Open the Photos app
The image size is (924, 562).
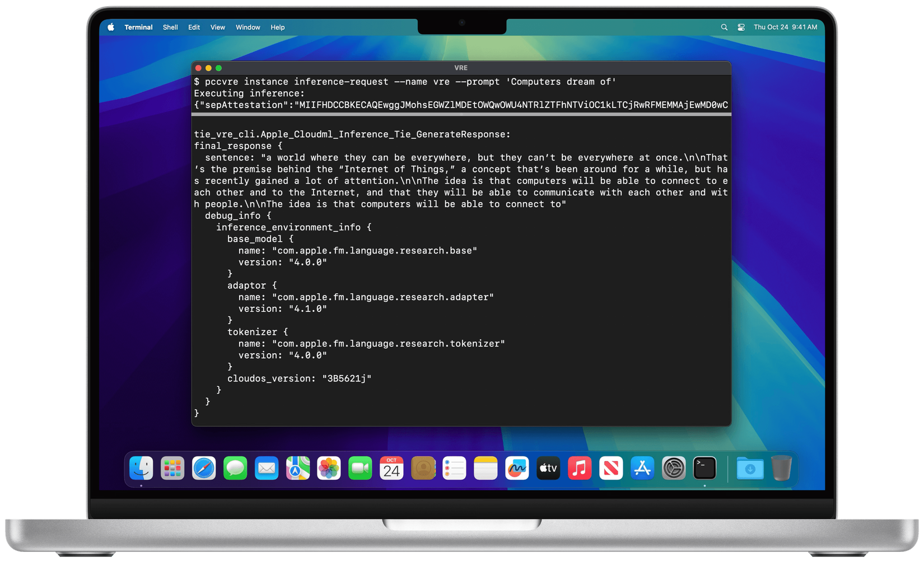click(329, 469)
